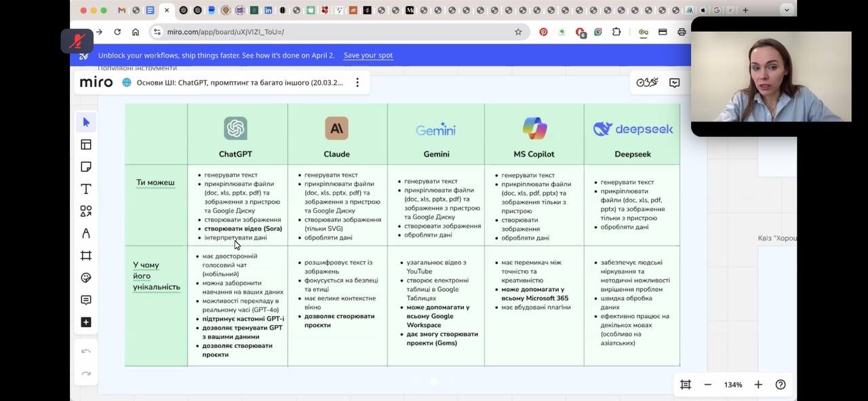Go to Chrome home page button
This screenshot has height=401, width=868.
pyautogui.click(x=136, y=32)
